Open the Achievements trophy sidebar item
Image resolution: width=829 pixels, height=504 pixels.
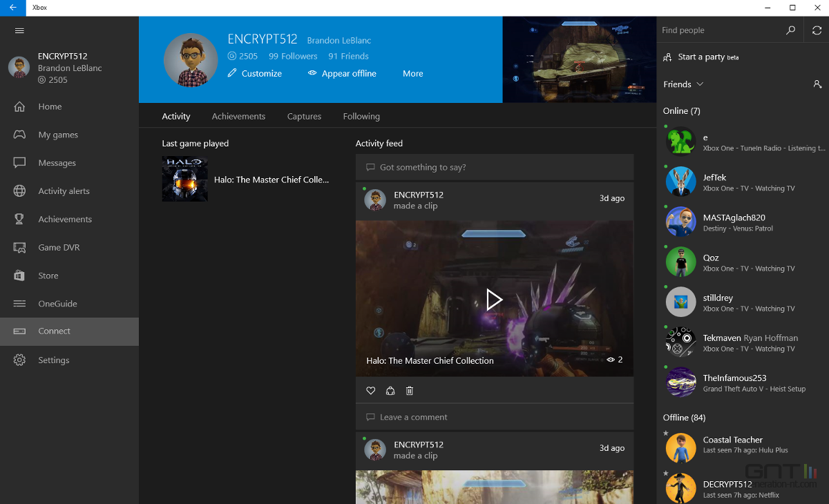[69, 220]
